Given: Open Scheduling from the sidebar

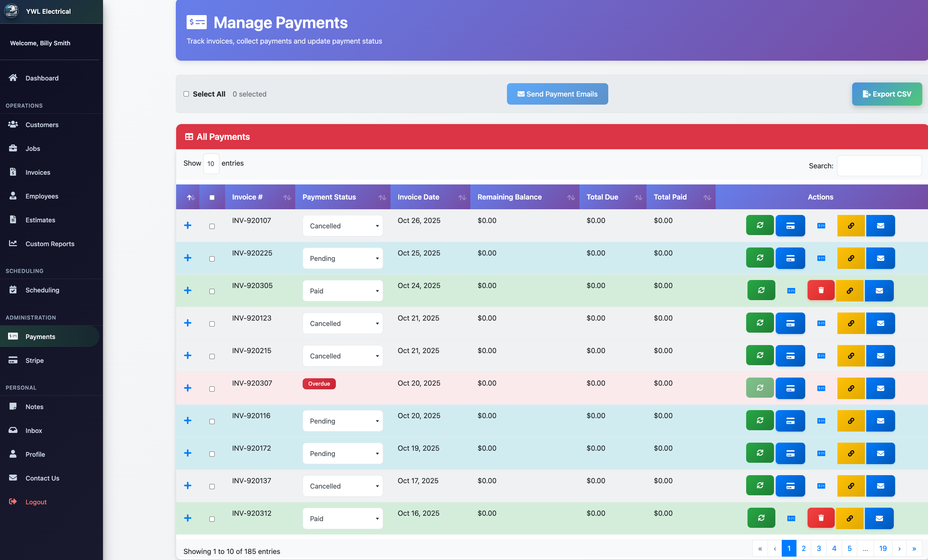Looking at the screenshot, I should (x=42, y=290).
